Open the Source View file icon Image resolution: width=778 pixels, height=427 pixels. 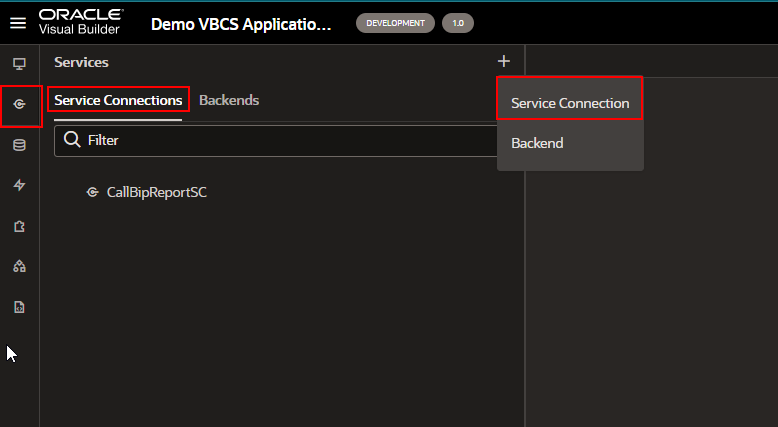(x=19, y=307)
